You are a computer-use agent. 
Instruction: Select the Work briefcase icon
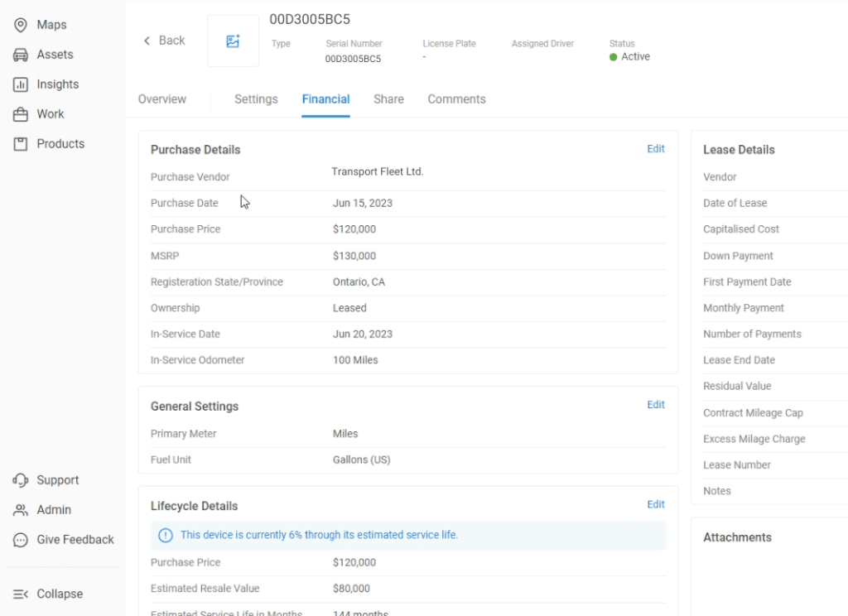(21, 114)
